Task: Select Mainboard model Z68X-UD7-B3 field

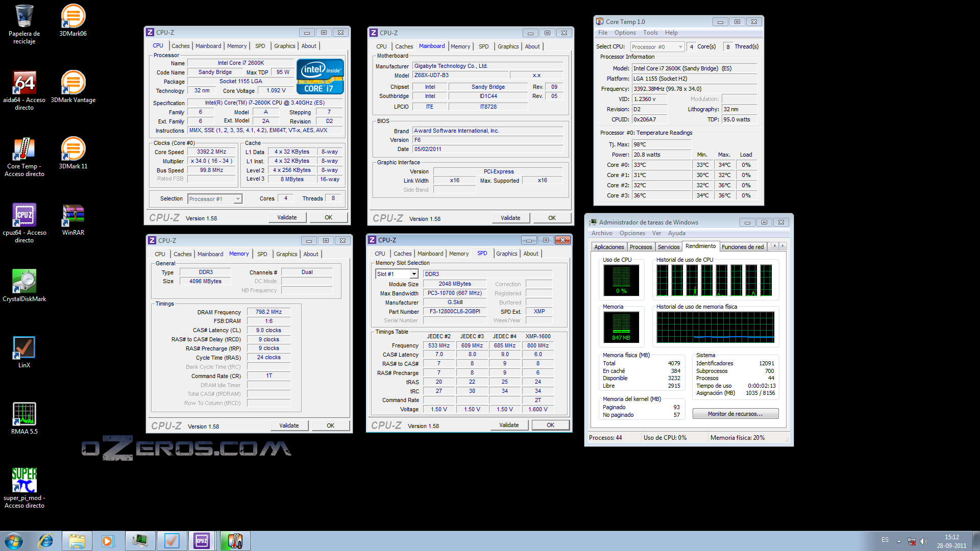Action: pos(460,75)
